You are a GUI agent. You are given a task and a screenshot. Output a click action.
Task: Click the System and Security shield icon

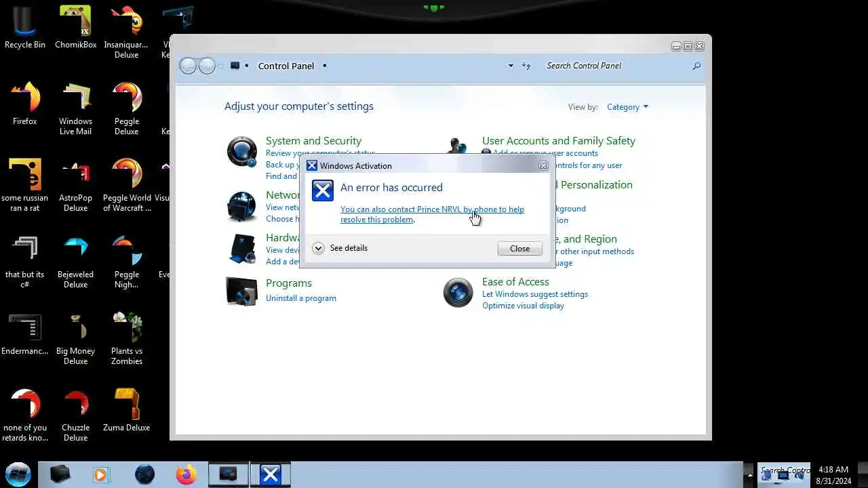point(242,151)
